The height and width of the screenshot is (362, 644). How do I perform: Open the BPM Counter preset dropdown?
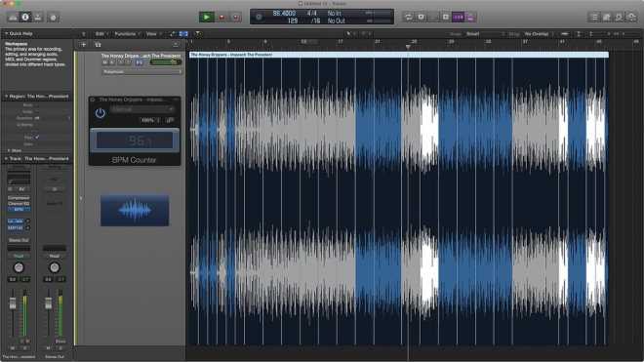tap(141, 109)
